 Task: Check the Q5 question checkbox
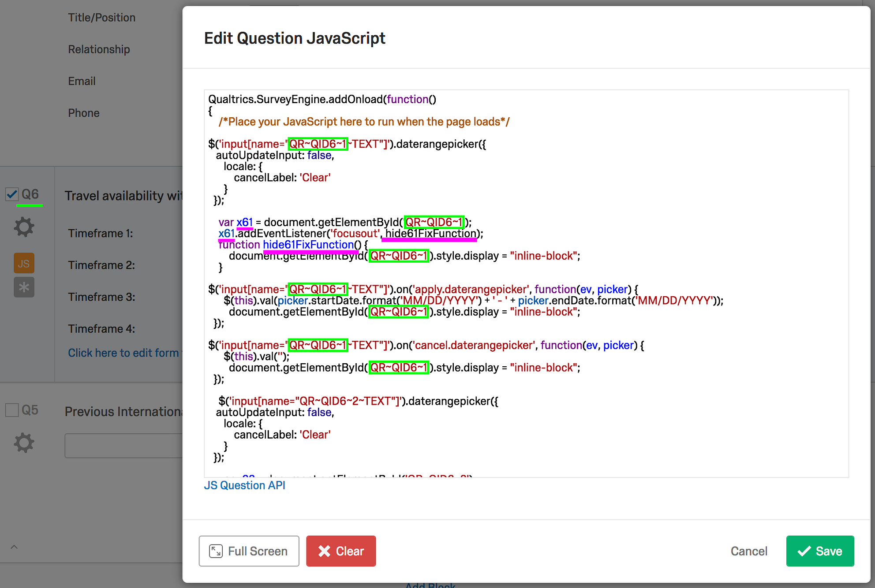click(11, 409)
